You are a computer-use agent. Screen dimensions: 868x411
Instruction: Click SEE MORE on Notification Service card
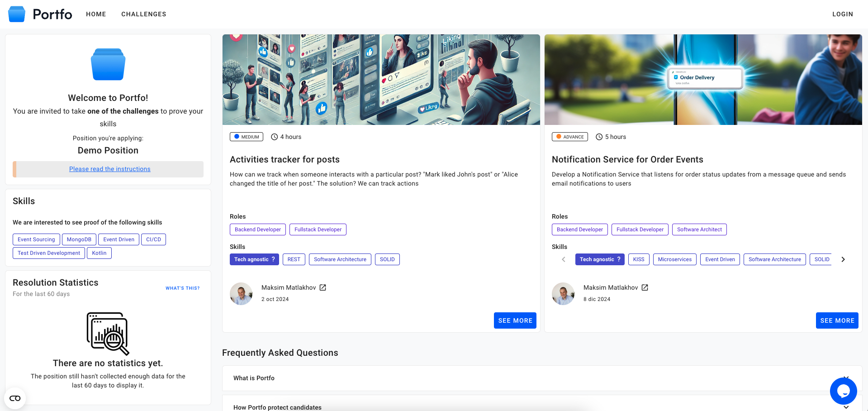click(x=837, y=320)
